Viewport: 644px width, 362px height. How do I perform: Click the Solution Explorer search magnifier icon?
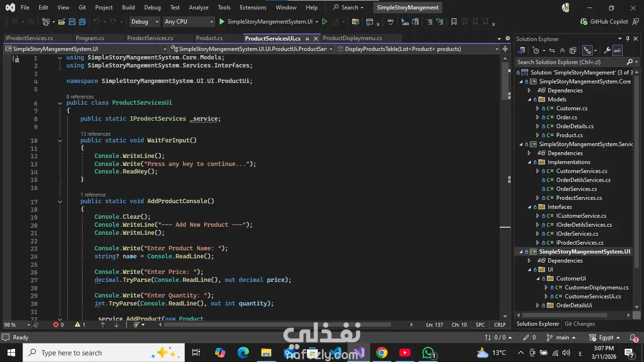point(629,62)
